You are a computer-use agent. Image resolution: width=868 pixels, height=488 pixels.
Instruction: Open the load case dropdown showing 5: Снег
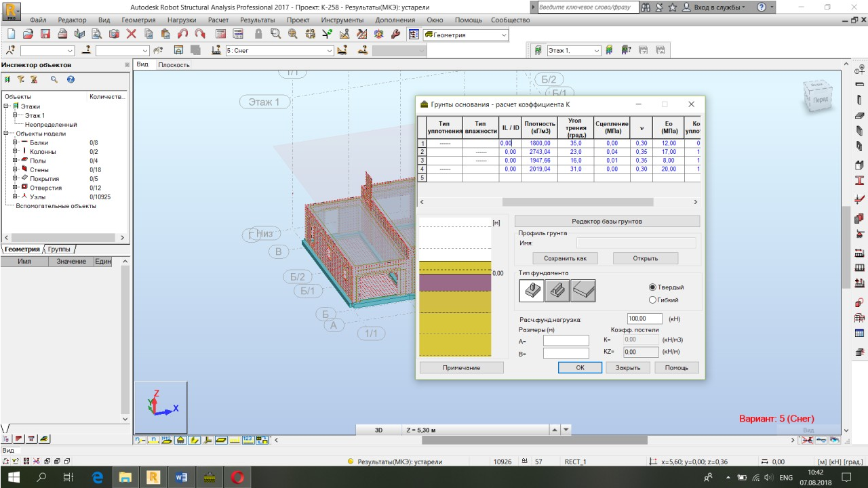pyautogui.click(x=330, y=51)
